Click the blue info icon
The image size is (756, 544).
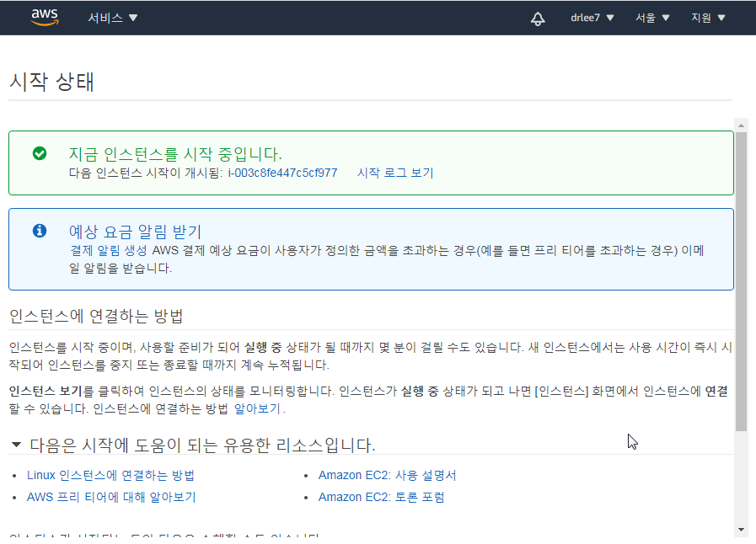point(40,231)
